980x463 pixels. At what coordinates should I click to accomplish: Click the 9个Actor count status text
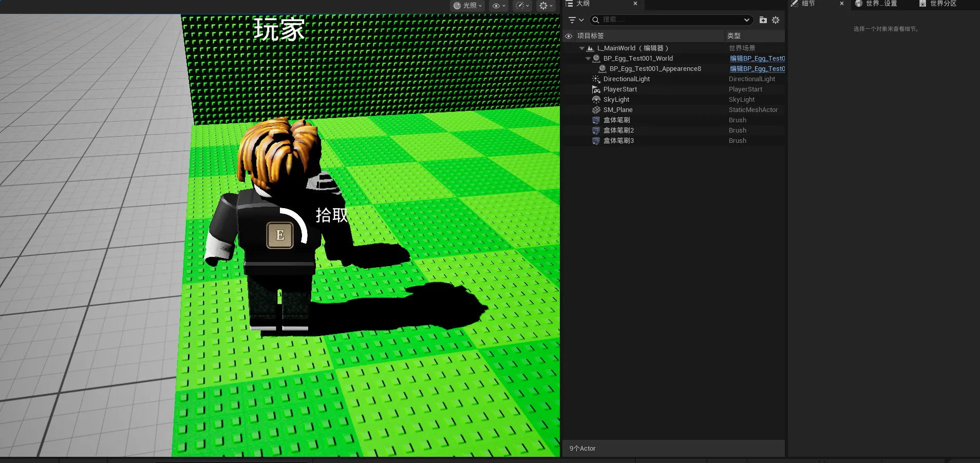(x=582, y=449)
